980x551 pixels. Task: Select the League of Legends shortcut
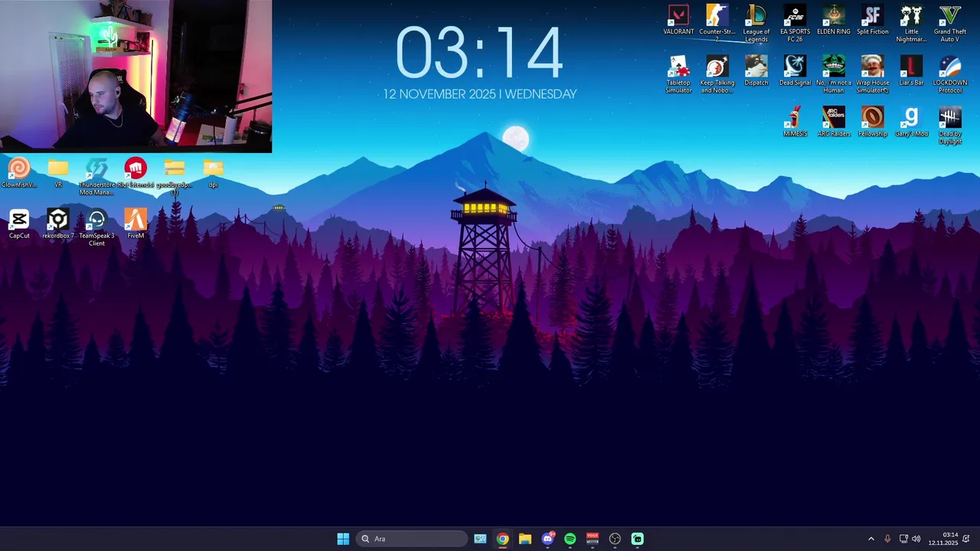click(x=756, y=24)
